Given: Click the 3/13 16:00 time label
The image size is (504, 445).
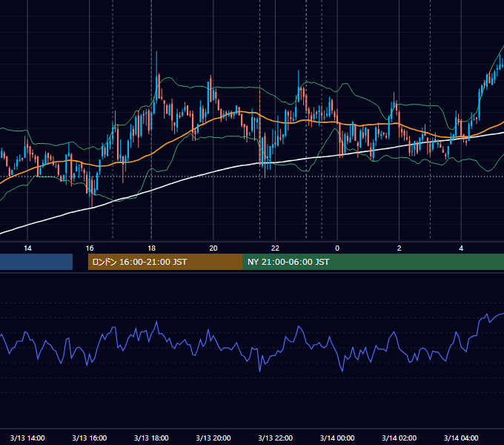Looking at the screenshot, I should 90,438.
